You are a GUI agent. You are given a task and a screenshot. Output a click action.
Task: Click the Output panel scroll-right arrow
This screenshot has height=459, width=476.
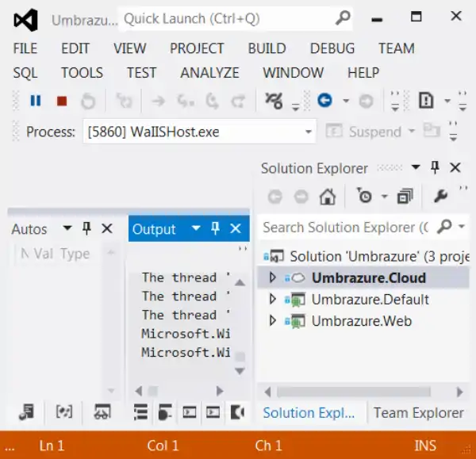tap(220, 391)
